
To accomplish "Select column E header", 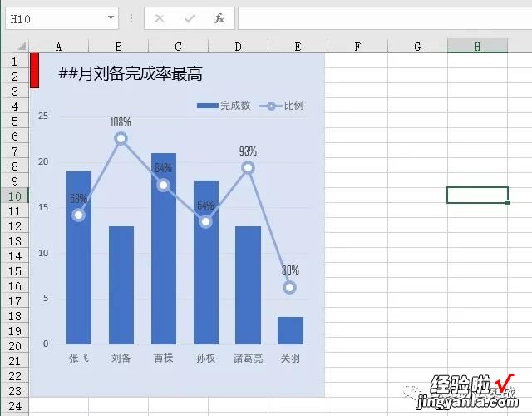I will (x=298, y=47).
